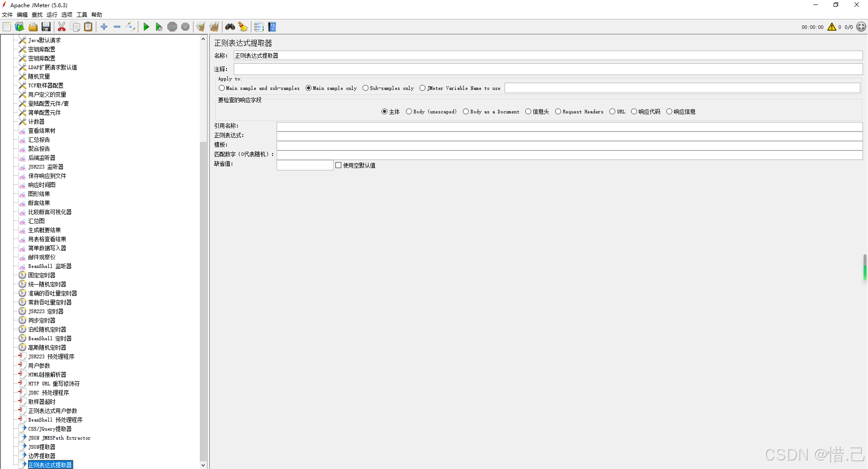The width and height of the screenshot is (868, 469).
Task: Choose the 响应代码 radio button
Action: pyautogui.click(x=634, y=112)
